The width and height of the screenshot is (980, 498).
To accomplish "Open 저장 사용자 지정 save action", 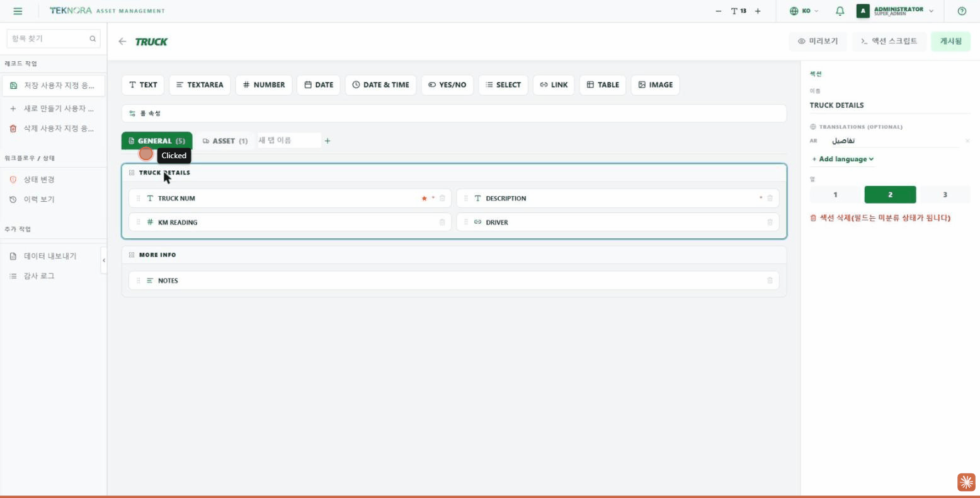I will click(54, 85).
